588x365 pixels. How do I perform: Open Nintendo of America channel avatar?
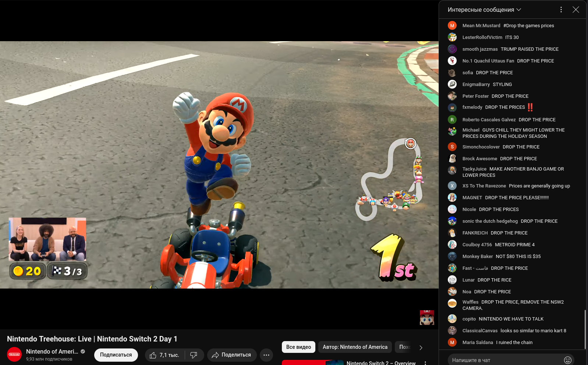pos(14,354)
